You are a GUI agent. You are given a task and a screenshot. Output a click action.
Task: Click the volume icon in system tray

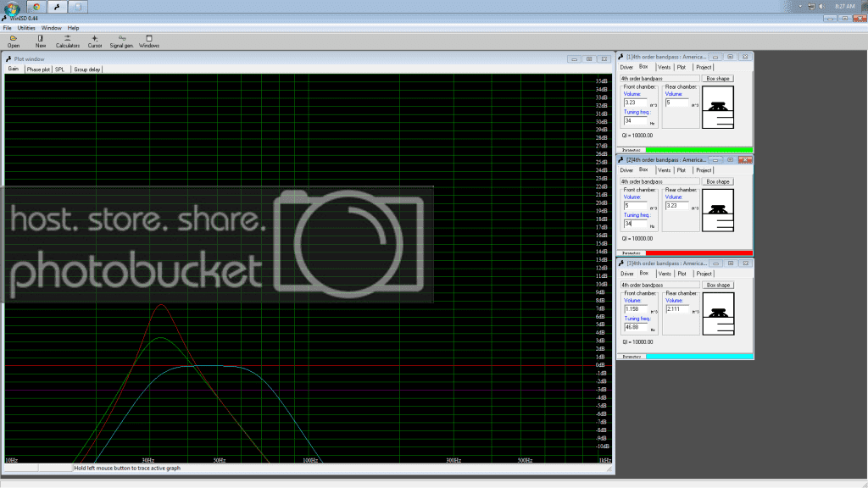point(821,6)
